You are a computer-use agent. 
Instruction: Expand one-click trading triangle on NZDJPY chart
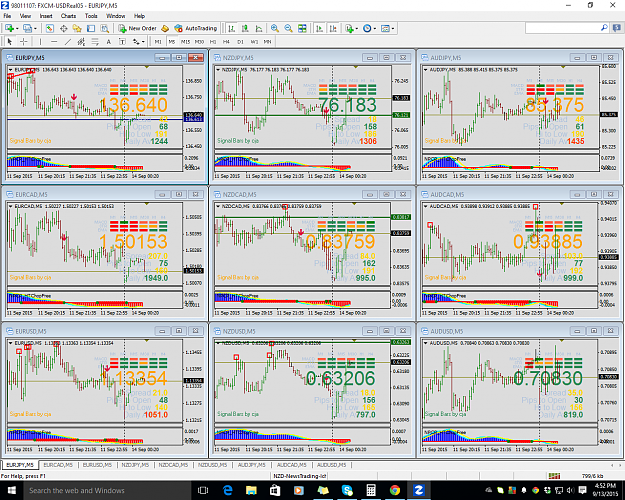coord(218,70)
